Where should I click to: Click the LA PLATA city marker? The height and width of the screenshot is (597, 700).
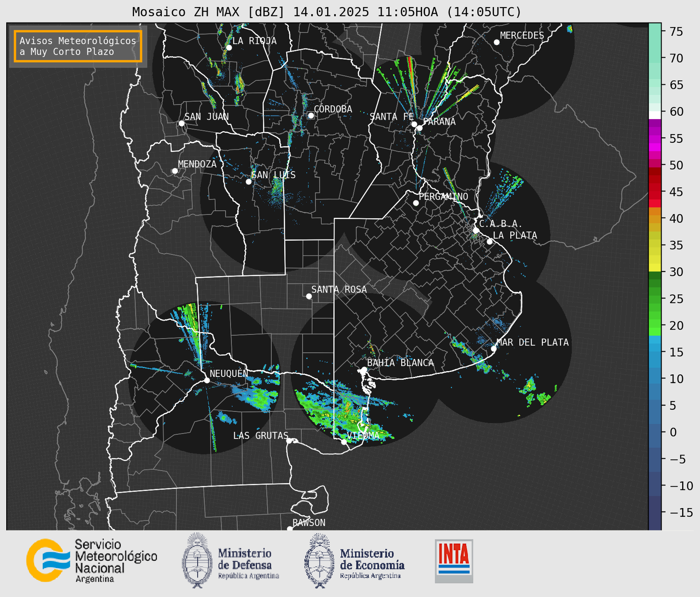[490, 242]
